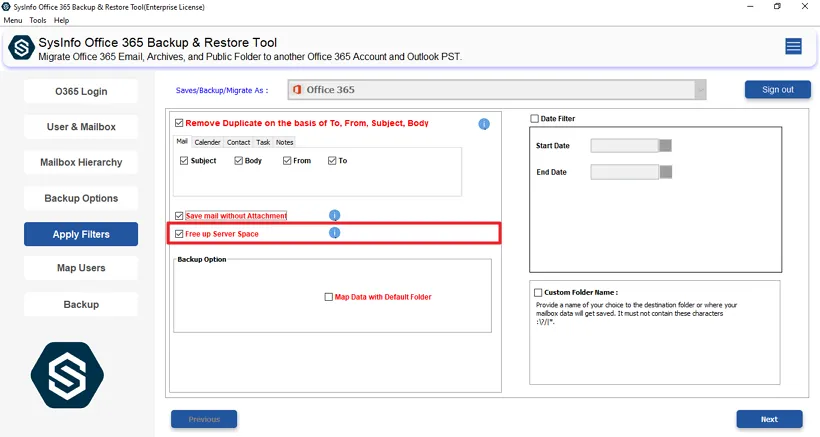This screenshot has height=437, width=820.
Task: Open the hamburger menu icon at top right
Action: 793,46
